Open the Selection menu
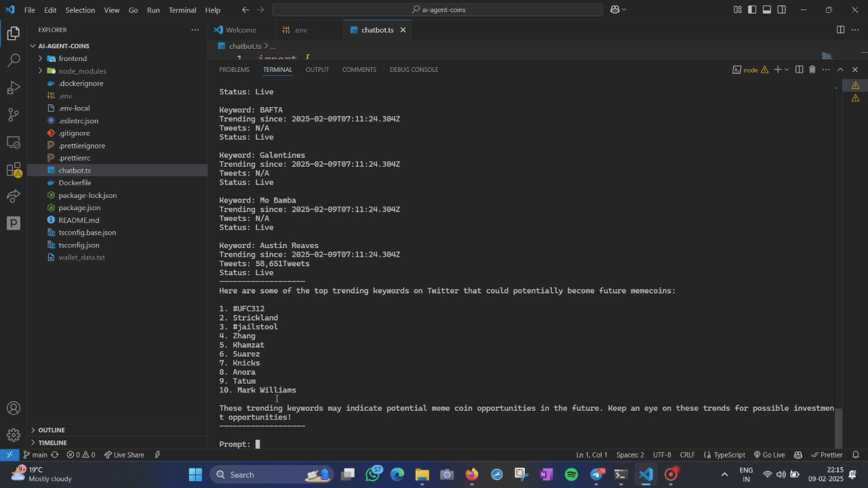 [80, 10]
